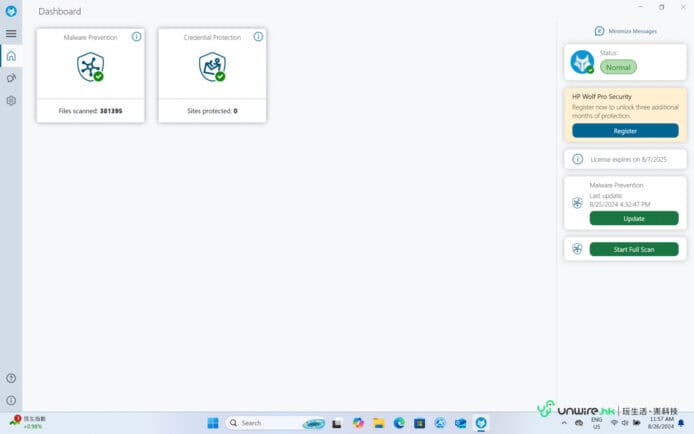Image resolution: width=694 pixels, height=434 pixels.
Task: Click the help question mark icon in sidebar
Action: (x=11, y=378)
